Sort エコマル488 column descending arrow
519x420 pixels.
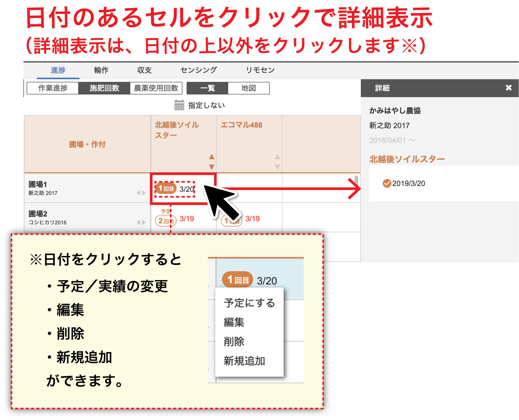coord(277,167)
